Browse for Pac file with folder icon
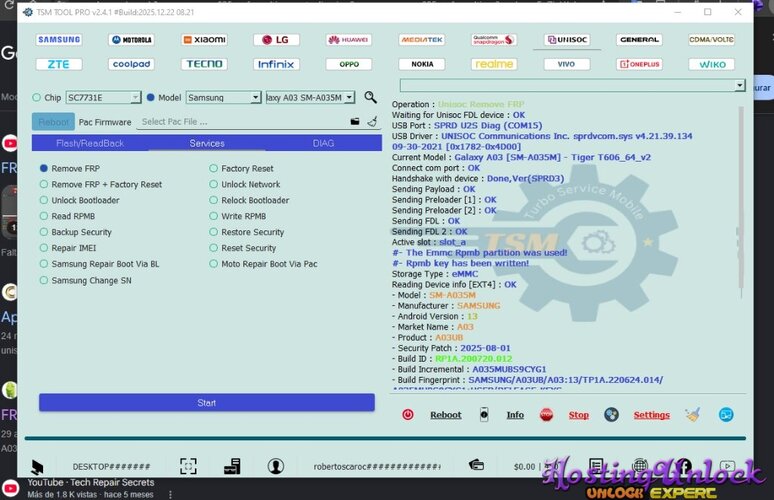Image resolution: width=774 pixels, height=500 pixels. 355,121
